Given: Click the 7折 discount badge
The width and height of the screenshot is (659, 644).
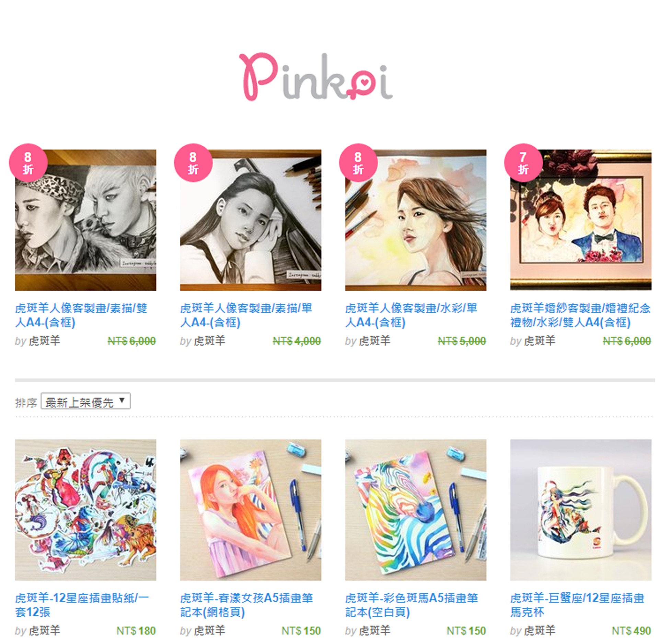Looking at the screenshot, I should click(x=523, y=163).
